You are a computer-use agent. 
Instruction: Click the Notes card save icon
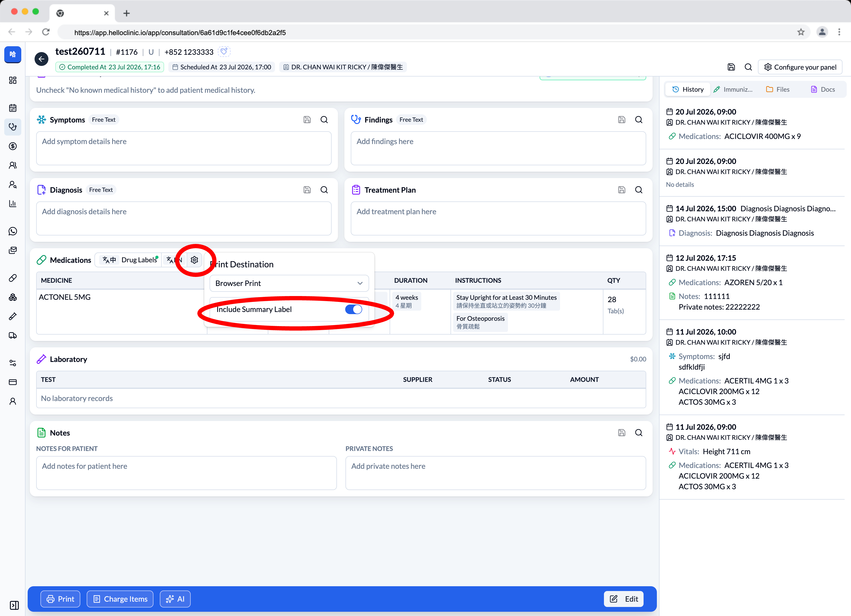coord(622,433)
